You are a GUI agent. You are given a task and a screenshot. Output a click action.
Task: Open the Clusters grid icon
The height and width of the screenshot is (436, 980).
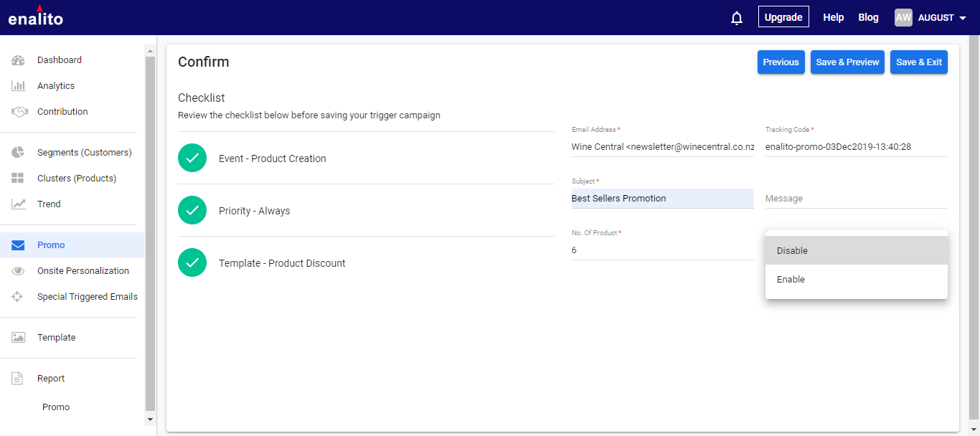click(x=19, y=179)
